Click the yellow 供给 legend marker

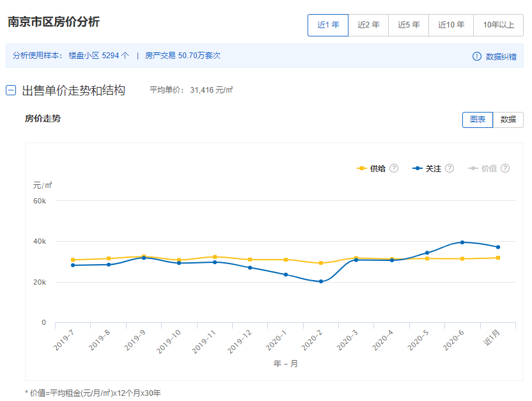click(x=362, y=169)
